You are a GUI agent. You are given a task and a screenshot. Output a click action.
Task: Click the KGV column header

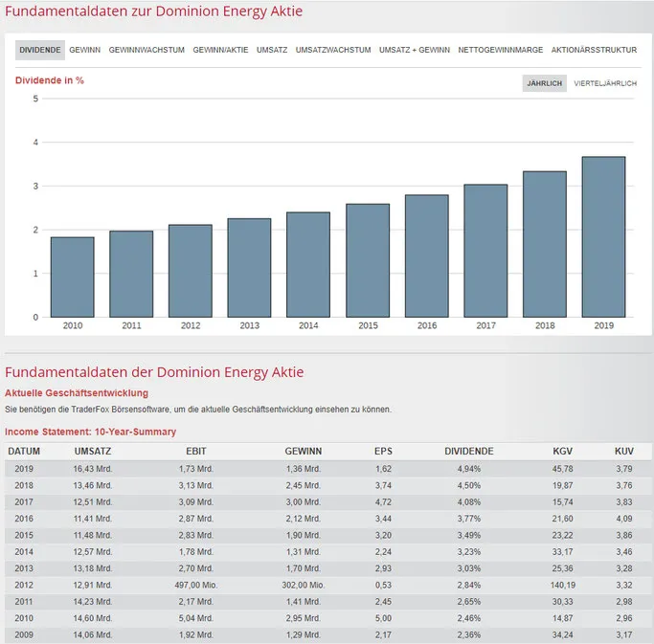[x=563, y=451]
